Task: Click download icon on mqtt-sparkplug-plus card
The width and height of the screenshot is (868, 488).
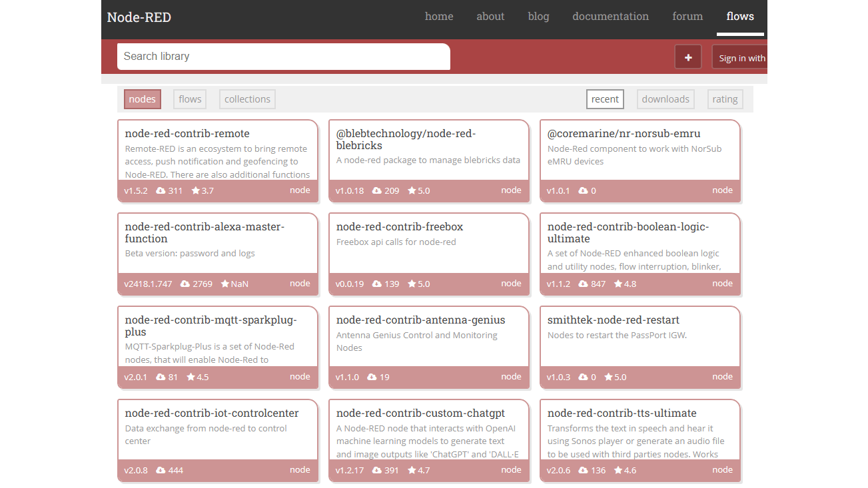Action: tap(161, 377)
